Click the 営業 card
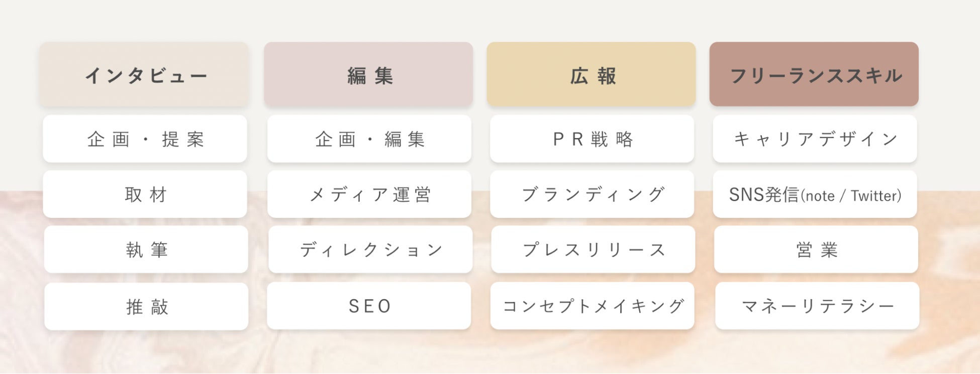This screenshot has height=374, width=980. click(816, 250)
